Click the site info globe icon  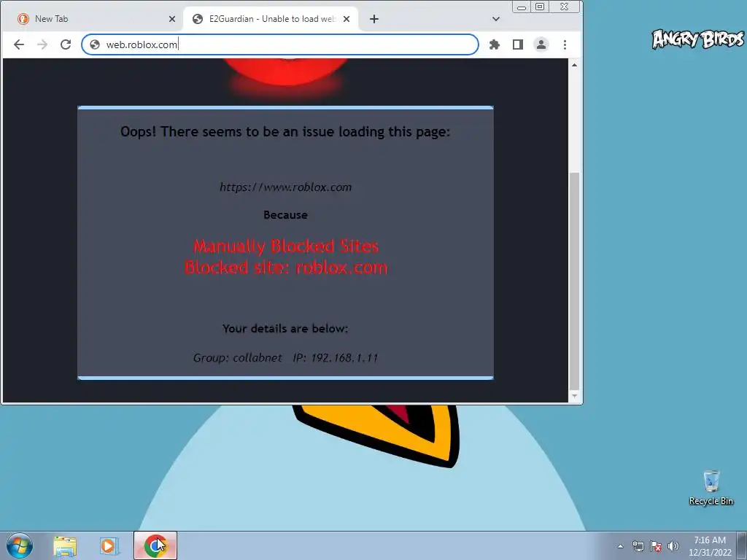[95, 44]
